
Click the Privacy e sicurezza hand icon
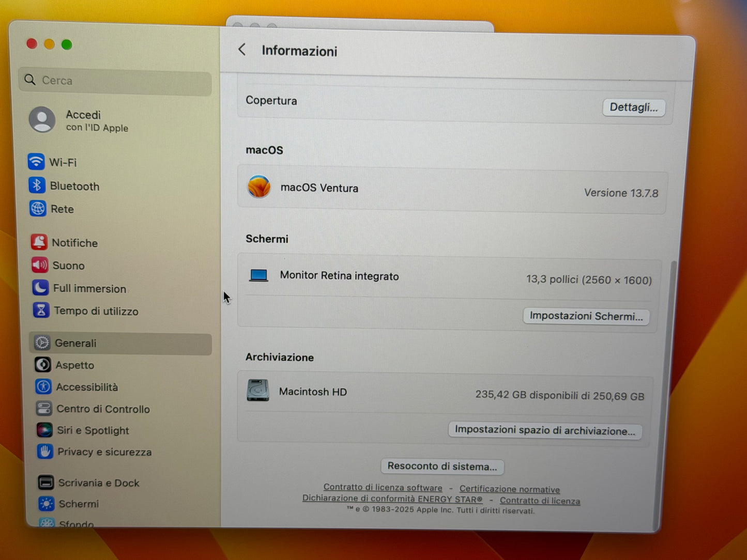pyautogui.click(x=45, y=452)
